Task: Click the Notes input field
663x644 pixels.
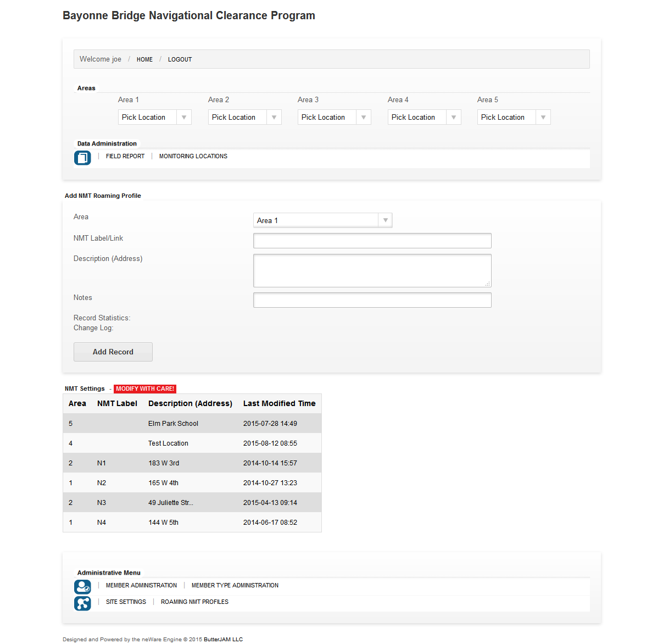Action: 372,300
